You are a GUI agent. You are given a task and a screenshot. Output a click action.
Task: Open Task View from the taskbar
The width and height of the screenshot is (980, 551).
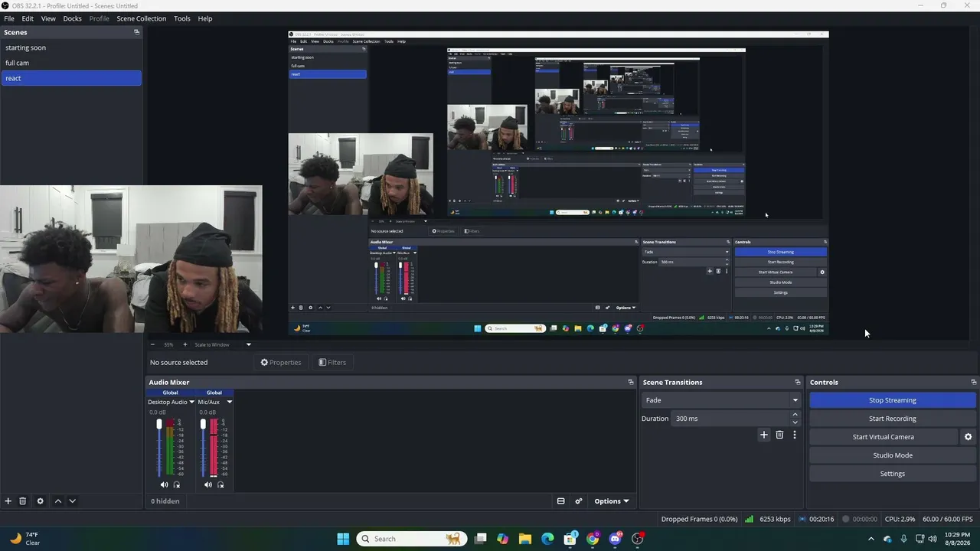480,539
